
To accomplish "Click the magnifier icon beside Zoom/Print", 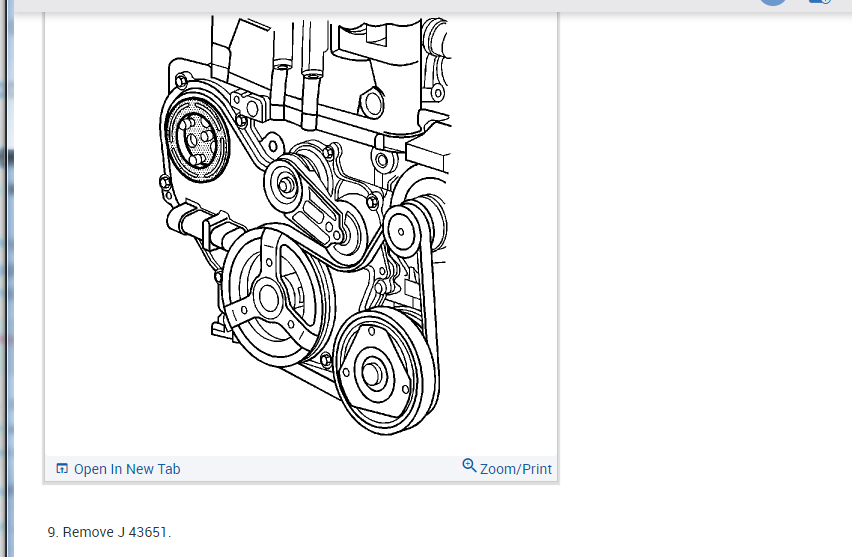I will point(469,466).
